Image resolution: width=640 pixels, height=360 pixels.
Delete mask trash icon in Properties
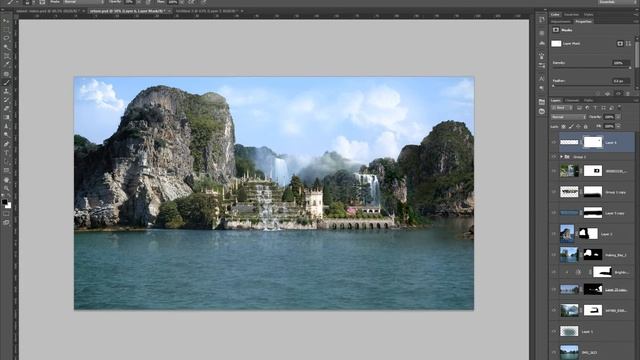pos(628,93)
